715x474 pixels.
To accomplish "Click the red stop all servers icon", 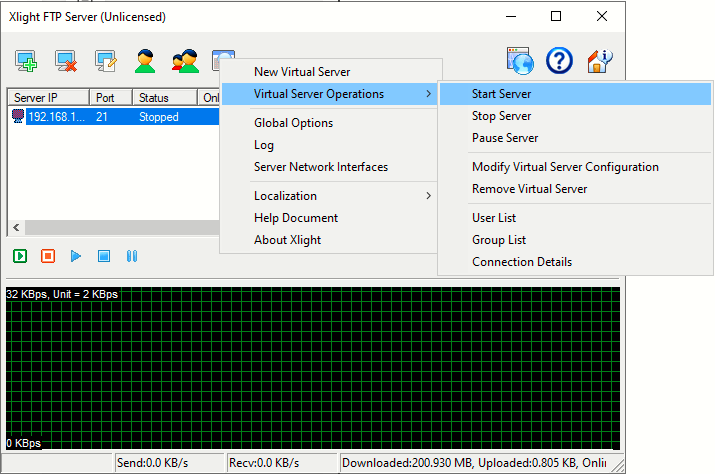I will (x=48, y=256).
